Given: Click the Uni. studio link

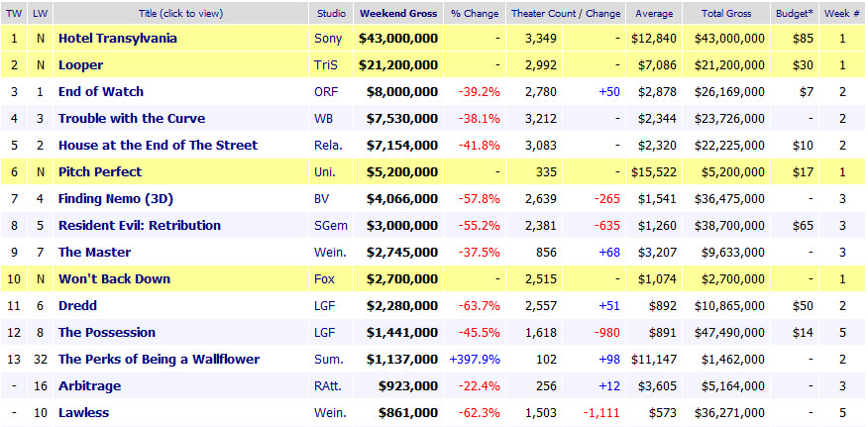Looking at the screenshot, I should tap(325, 172).
